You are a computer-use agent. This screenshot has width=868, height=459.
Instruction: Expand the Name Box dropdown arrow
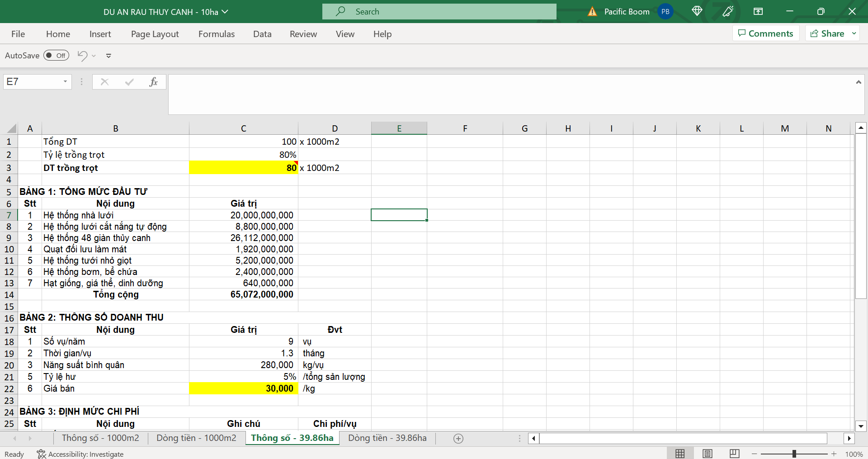click(65, 82)
